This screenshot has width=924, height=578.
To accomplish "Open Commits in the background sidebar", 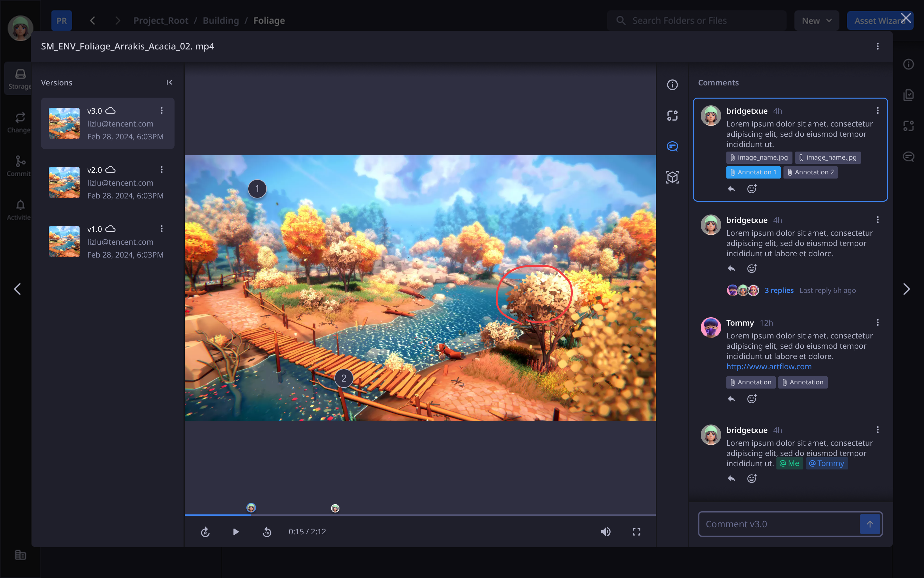I will (x=19, y=166).
